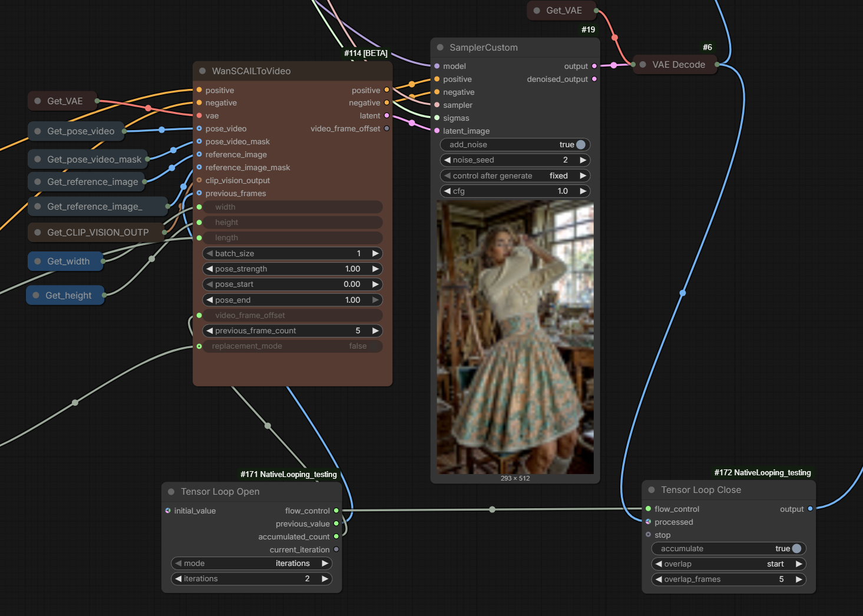Image resolution: width=863 pixels, height=616 pixels.
Task: Decrease pose_end with left arrow
Action: [209, 300]
